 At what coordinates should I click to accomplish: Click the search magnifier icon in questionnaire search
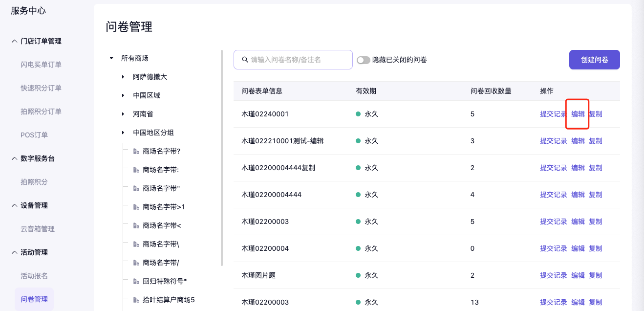tap(245, 60)
